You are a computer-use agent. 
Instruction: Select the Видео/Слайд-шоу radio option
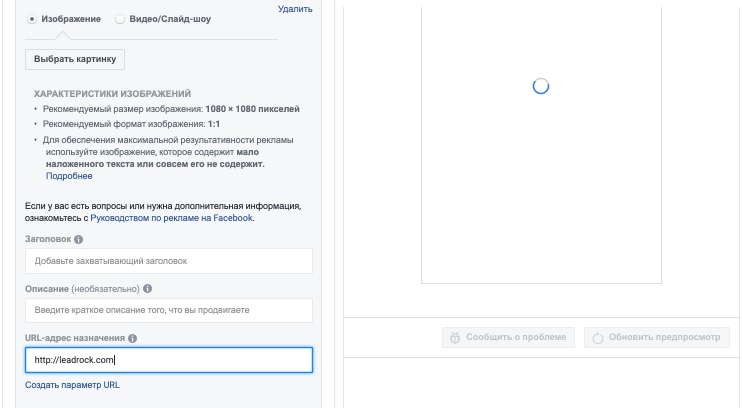(120, 19)
